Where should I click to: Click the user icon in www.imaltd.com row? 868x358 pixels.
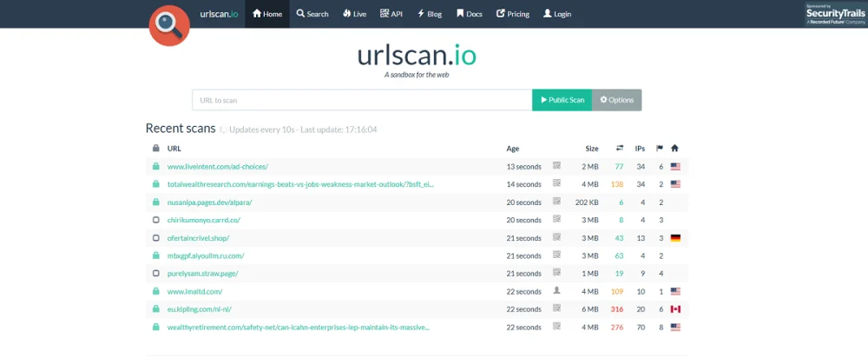[x=556, y=290]
